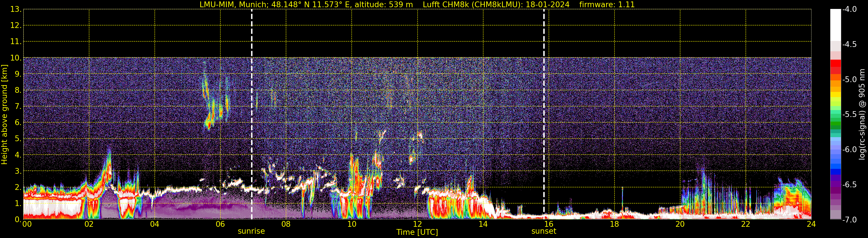The image size is (868, 238).
Task: Click the '10.' height axis tick label
Action: 16,58
